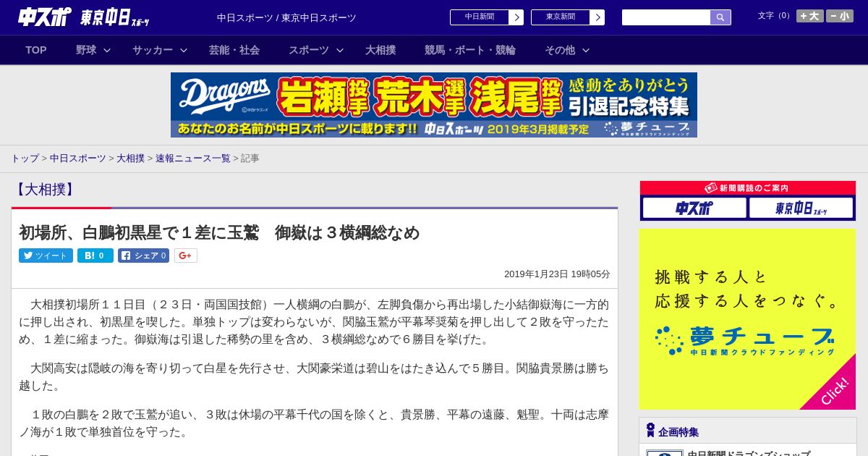Click the 中日新聞ドラゴンズショップ link
The height and width of the screenshot is (456, 868).
749,454
